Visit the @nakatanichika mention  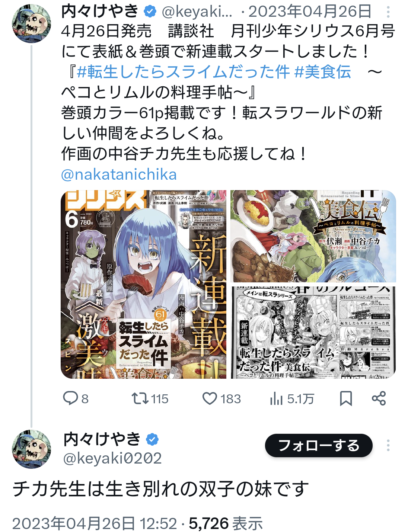point(119,174)
